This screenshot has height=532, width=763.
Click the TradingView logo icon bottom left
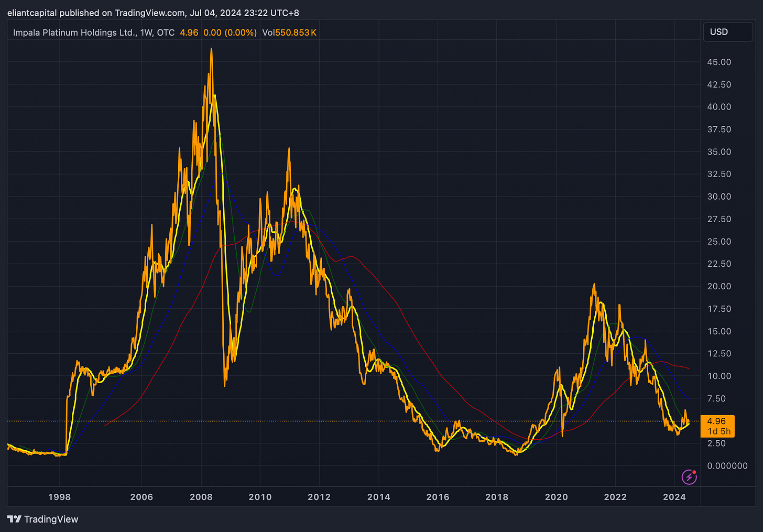[x=15, y=519]
